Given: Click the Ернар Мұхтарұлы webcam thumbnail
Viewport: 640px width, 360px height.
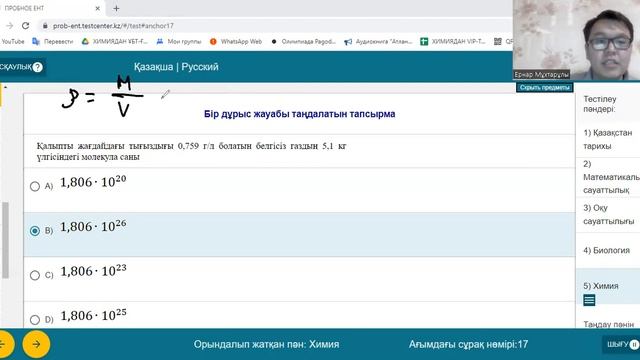Looking at the screenshot, I should [576, 40].
